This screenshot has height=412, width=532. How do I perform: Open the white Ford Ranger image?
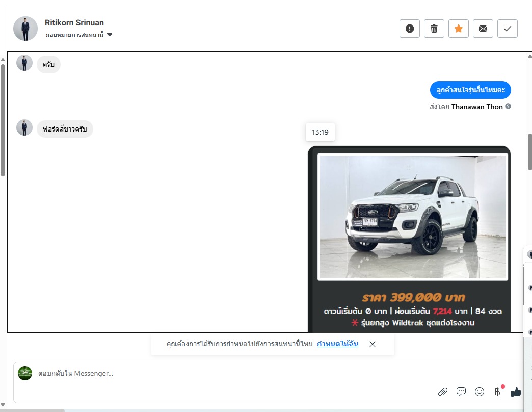pyautogui.click(x=413, y=217)
